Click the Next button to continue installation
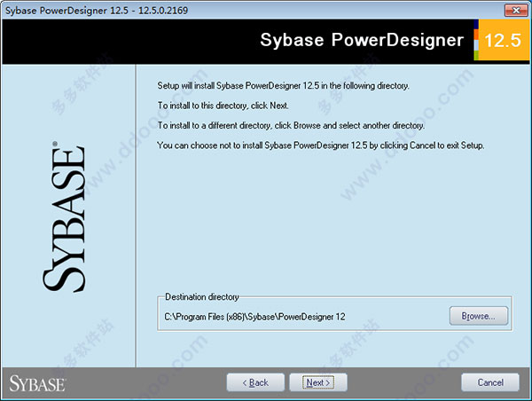532x401 pixels. coord(318,382)
